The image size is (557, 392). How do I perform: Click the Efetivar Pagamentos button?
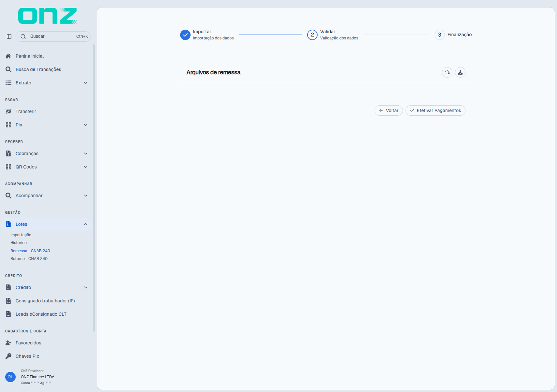435,110
